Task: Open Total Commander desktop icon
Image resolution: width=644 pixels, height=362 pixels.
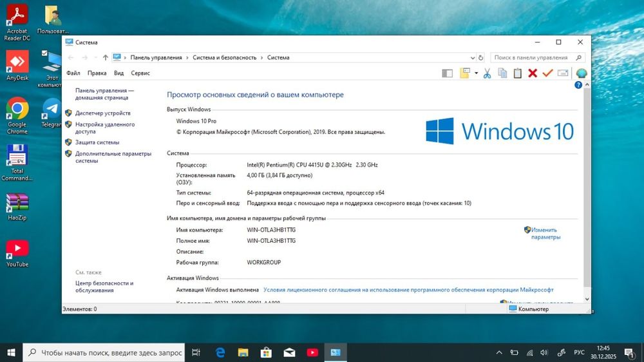Action: [17, 163]
